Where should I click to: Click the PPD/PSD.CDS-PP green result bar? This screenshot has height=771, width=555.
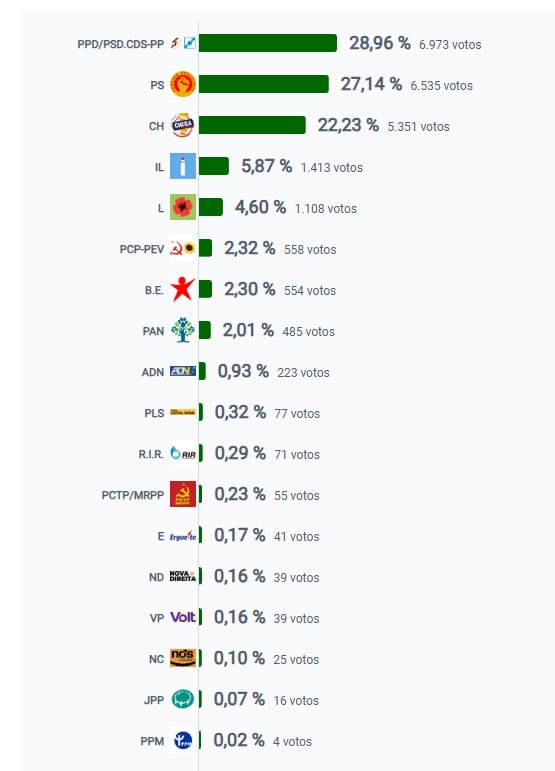coord(268,43)
